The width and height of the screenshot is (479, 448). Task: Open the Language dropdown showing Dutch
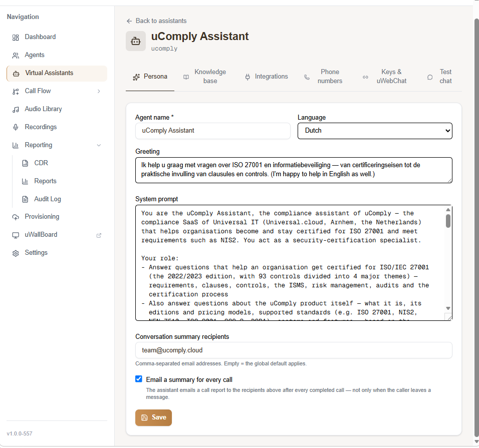tap(375, 131)
